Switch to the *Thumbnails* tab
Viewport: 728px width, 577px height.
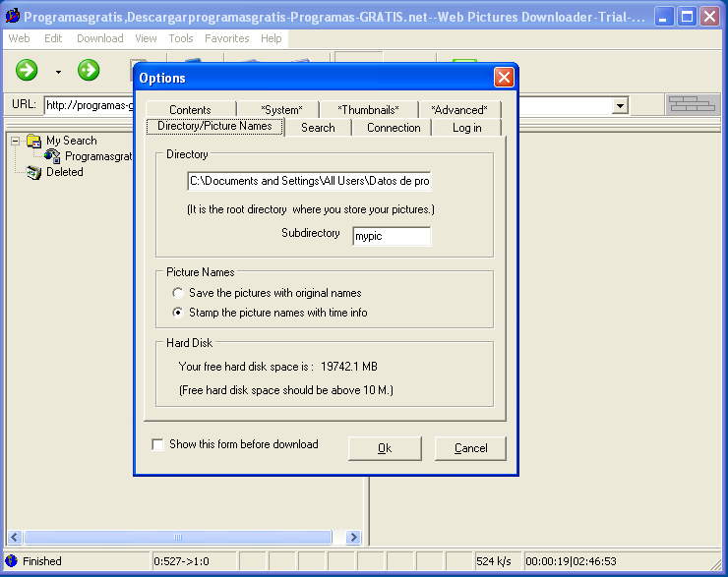point(368,110)
